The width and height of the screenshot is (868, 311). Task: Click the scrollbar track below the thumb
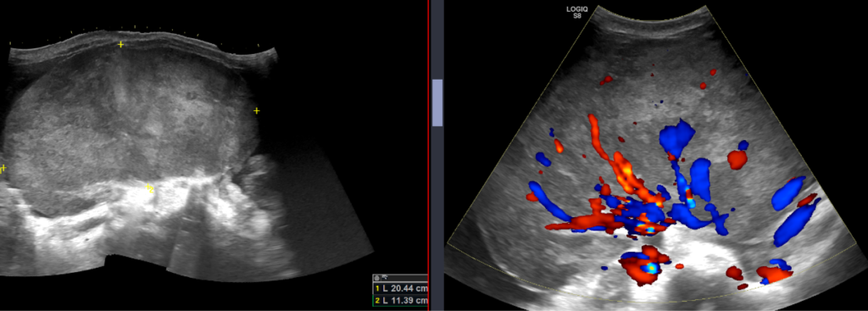[x=437, y=216]
